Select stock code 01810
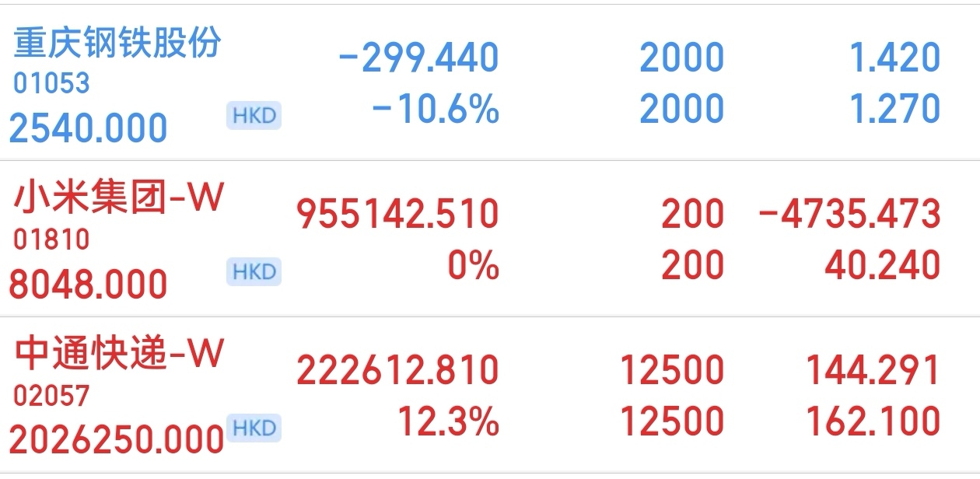Image resolution: width=980 pixels, height=479 pixels. 51,239
